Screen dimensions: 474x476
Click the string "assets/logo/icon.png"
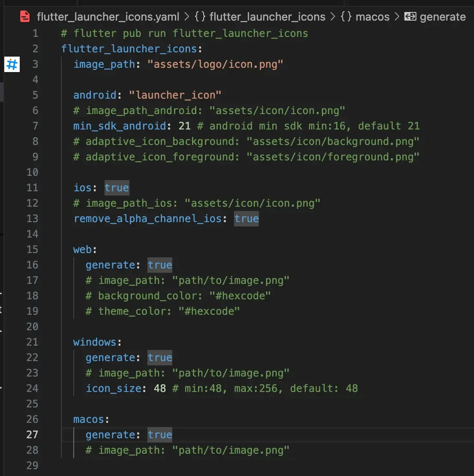click(x=215, y=64)
